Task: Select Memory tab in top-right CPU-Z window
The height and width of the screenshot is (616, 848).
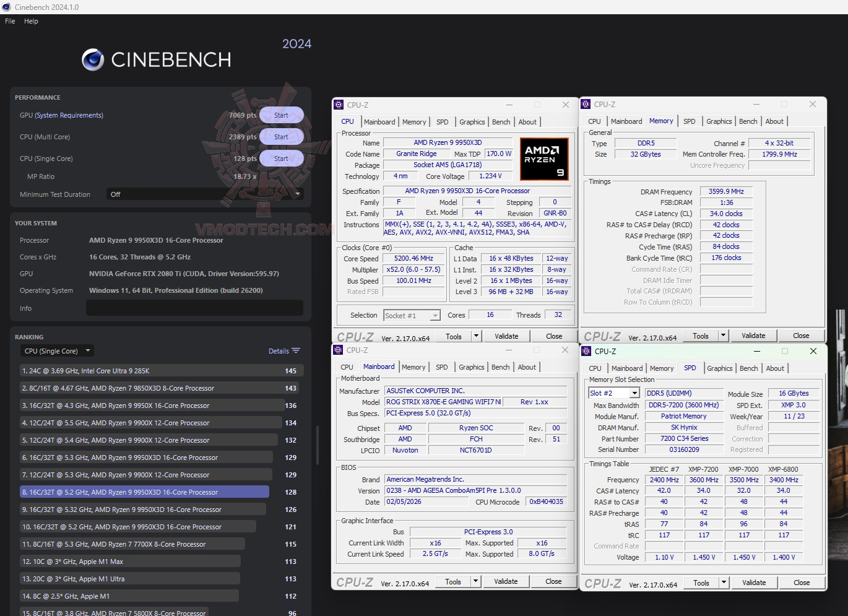Action: (661, 121)
